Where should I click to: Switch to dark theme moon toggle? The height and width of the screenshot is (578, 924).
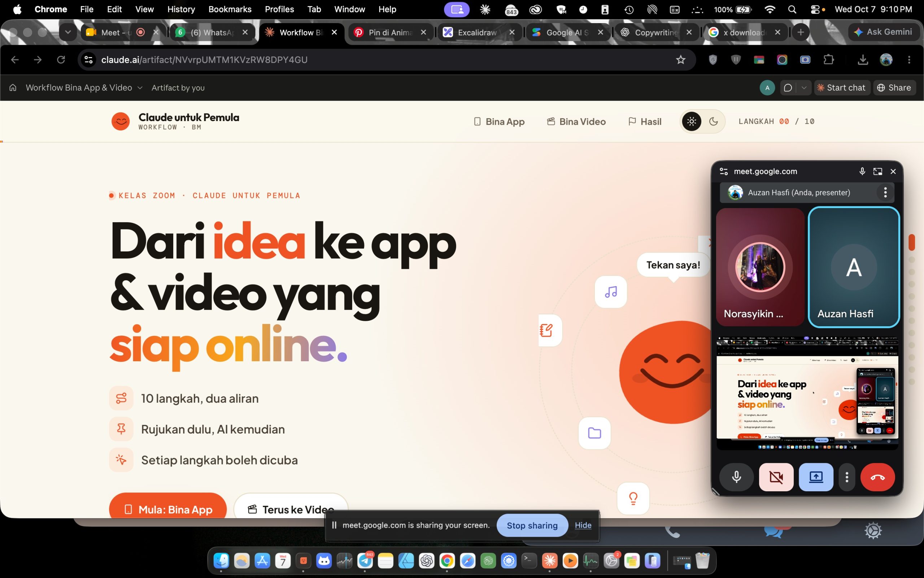(x=713, y=122)
